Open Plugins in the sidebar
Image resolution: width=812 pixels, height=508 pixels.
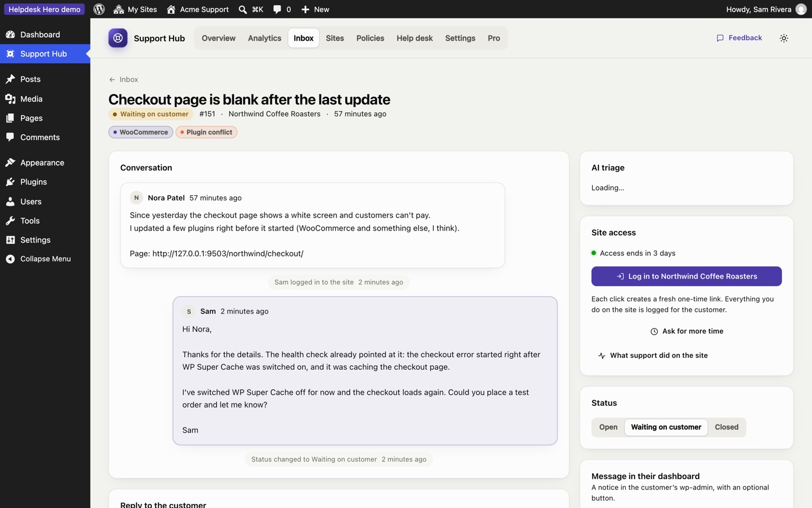click(x=45, y=182)
